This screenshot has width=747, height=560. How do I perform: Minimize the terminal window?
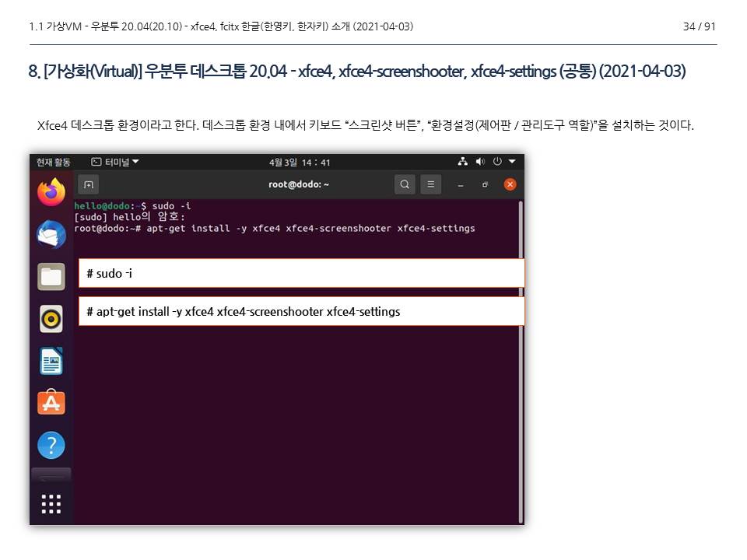pyautogui.click(x=460, y=185)
